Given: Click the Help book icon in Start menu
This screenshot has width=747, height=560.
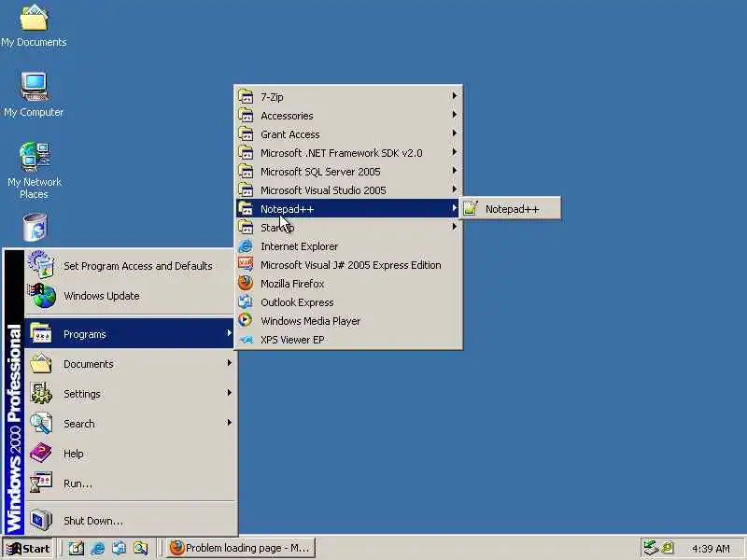Looking at the screenshot, I should pyautogui.click(x=41, y=453).
